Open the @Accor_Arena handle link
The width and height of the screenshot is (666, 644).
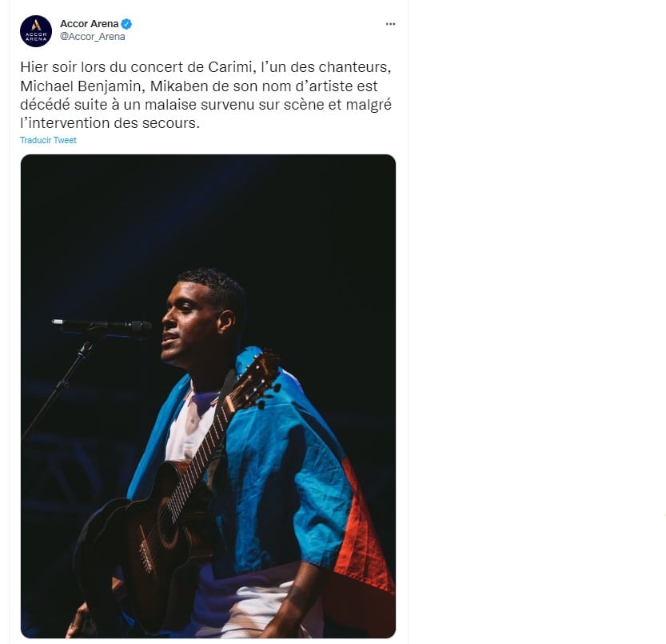coord(93,37)
